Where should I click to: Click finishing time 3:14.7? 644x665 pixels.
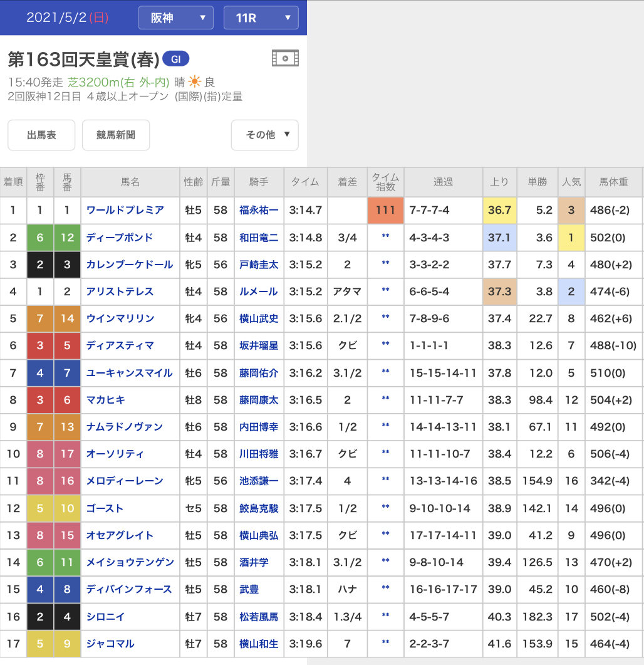pyautogui.click(x=305, y=210)
